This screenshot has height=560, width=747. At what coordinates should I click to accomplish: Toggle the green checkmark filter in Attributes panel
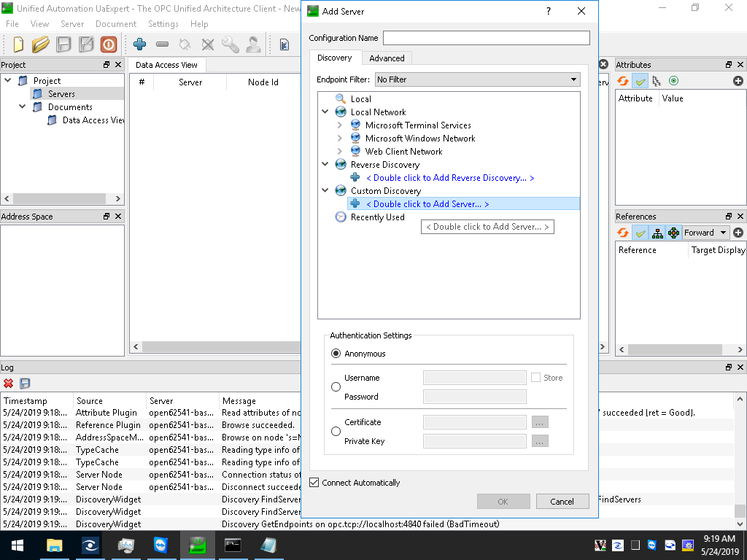pos(640,82)
